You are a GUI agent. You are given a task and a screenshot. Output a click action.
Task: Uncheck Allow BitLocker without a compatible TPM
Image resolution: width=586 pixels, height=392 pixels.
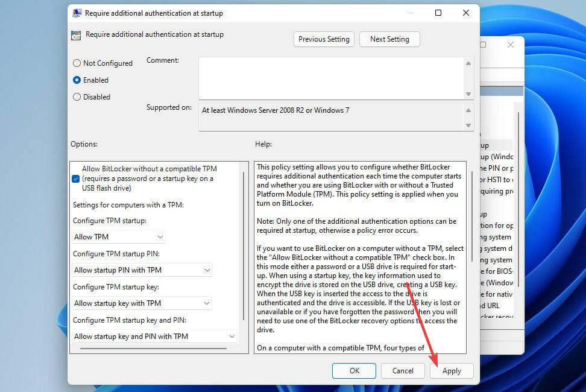tap(75, 179)
